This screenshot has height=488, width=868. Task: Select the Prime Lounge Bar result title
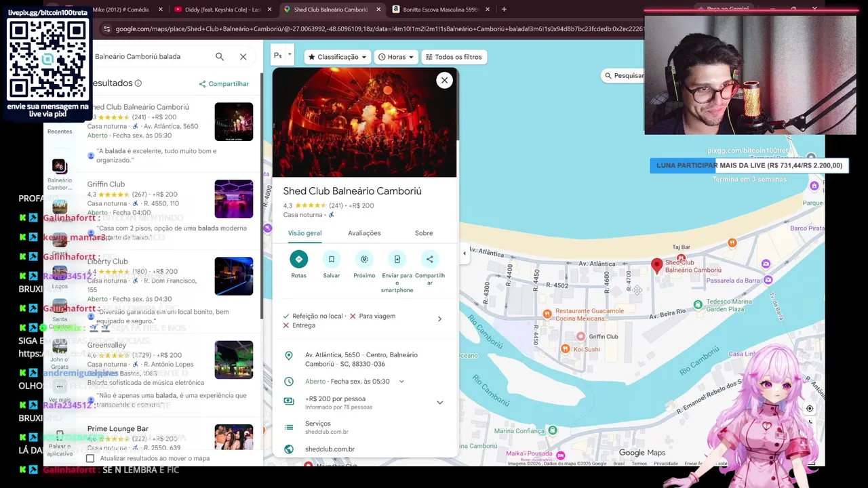118,429
